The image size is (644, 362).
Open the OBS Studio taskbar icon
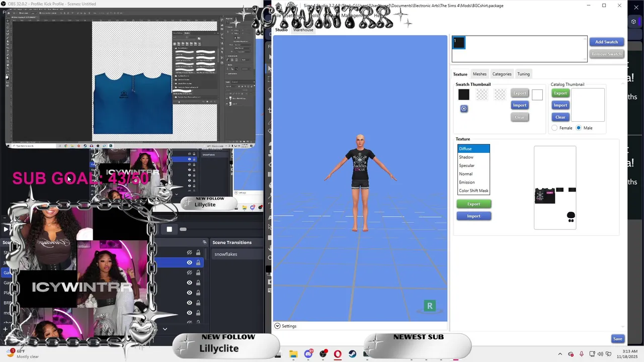tap(323, 354)
